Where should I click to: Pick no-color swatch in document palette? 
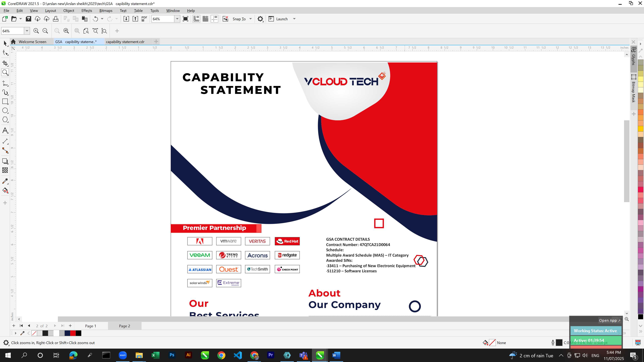click(34, 333)
